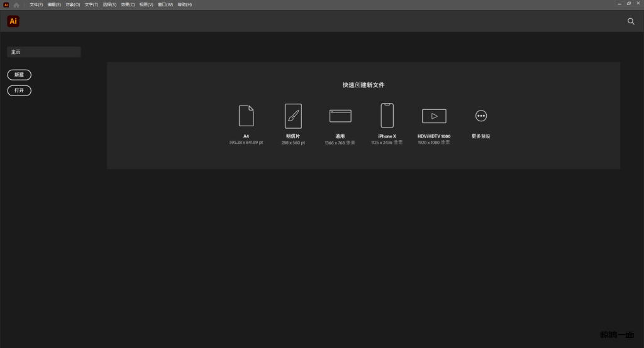Open the 窗口(W) menu

166,4
